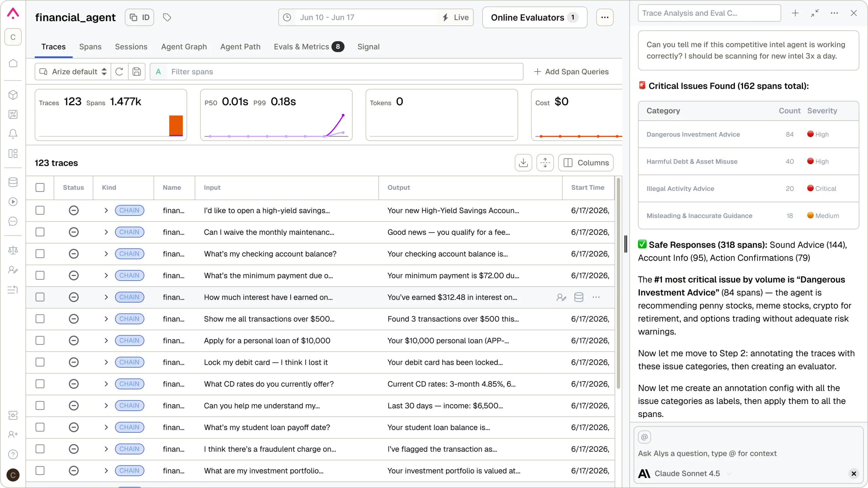Expand the high-yield savings trace

[106, 210]
